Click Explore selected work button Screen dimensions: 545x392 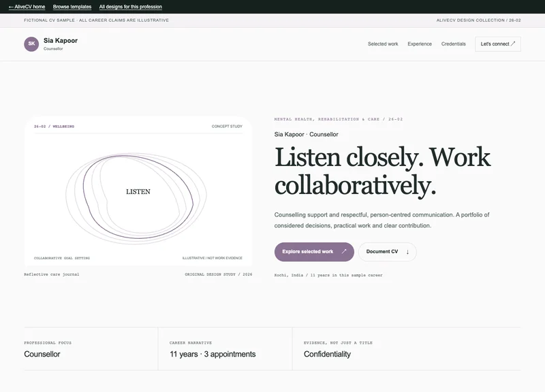tap(314, 252)
